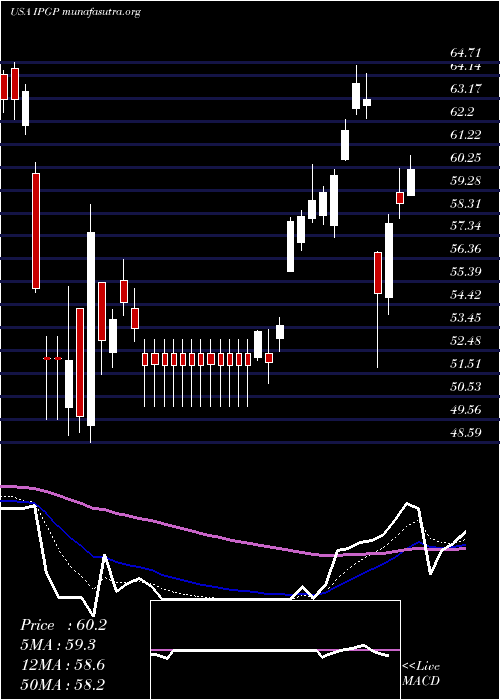
Task: Click the large red candle dropping from 60.25
Action: [x=36, y=231]
